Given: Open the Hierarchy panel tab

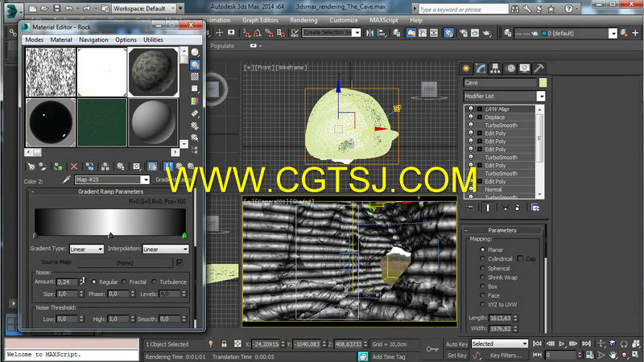Looking at the screenshot, I should coord(495,68).
